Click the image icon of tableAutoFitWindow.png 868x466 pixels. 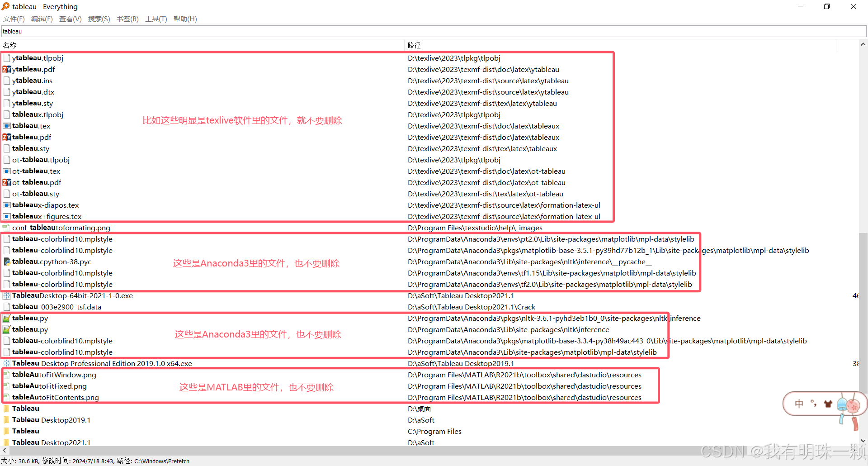point(7,375)
